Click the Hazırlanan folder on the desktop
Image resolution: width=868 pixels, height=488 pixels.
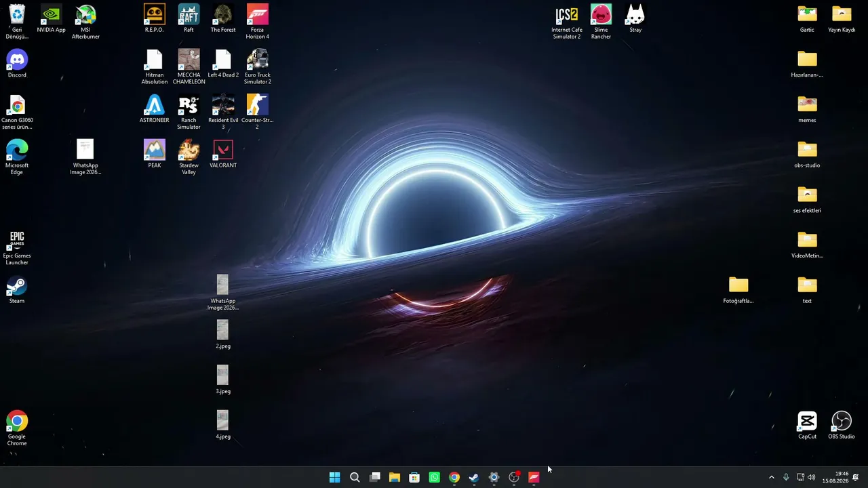[807, 64]
